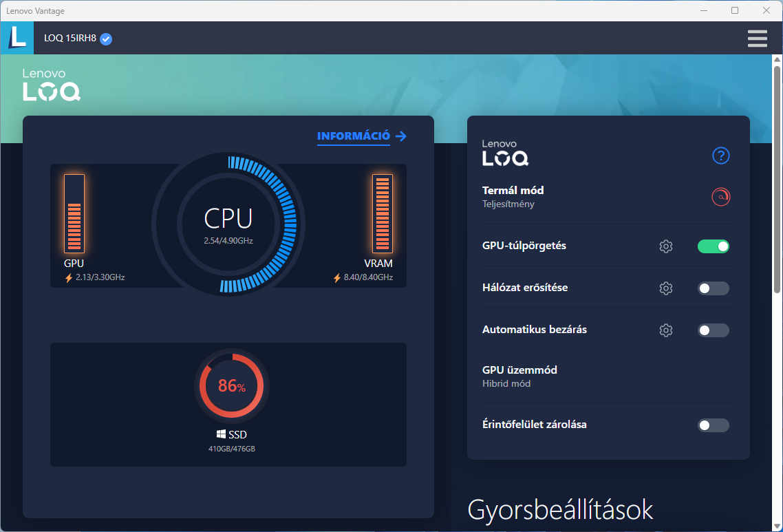
Task: Click the Érintőfelület zárolása label
Action: [535, 425]
